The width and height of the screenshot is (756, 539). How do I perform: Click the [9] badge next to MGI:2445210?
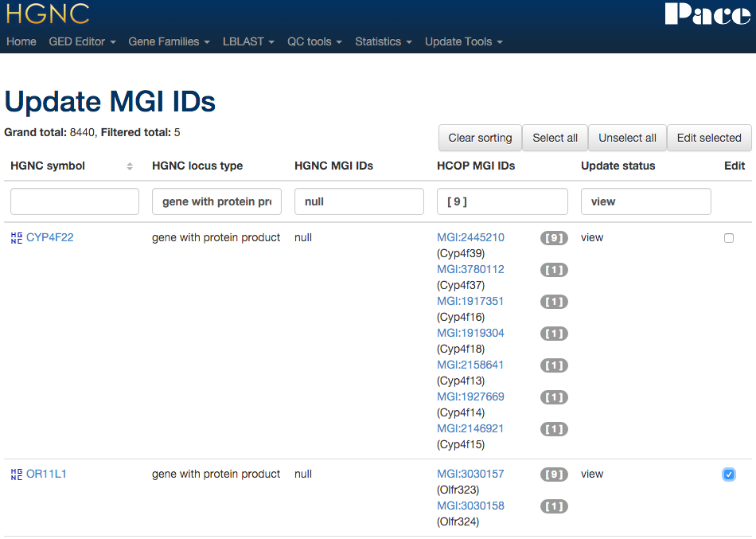554,238
